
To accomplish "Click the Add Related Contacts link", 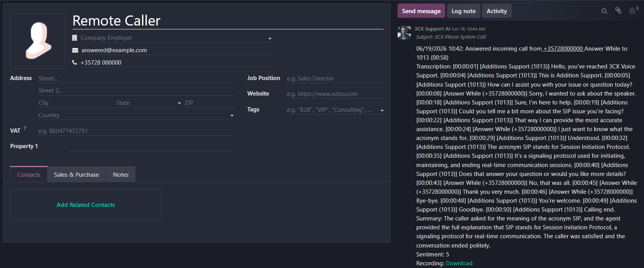I will coord(86,205).
